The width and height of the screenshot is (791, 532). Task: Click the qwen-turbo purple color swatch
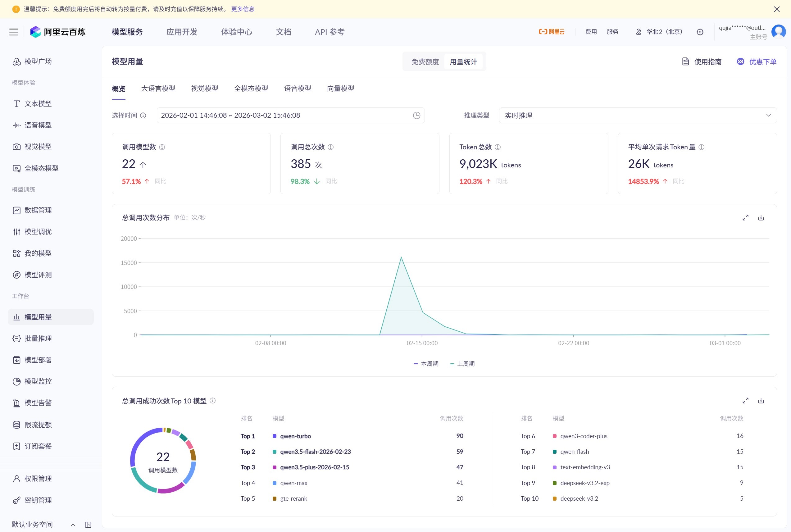click(x=275, y=436)
